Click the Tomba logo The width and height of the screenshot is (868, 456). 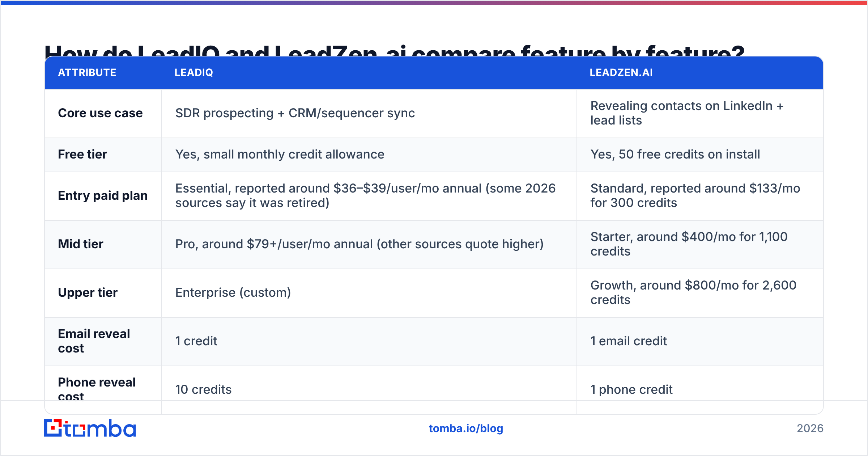coord(90,428)
